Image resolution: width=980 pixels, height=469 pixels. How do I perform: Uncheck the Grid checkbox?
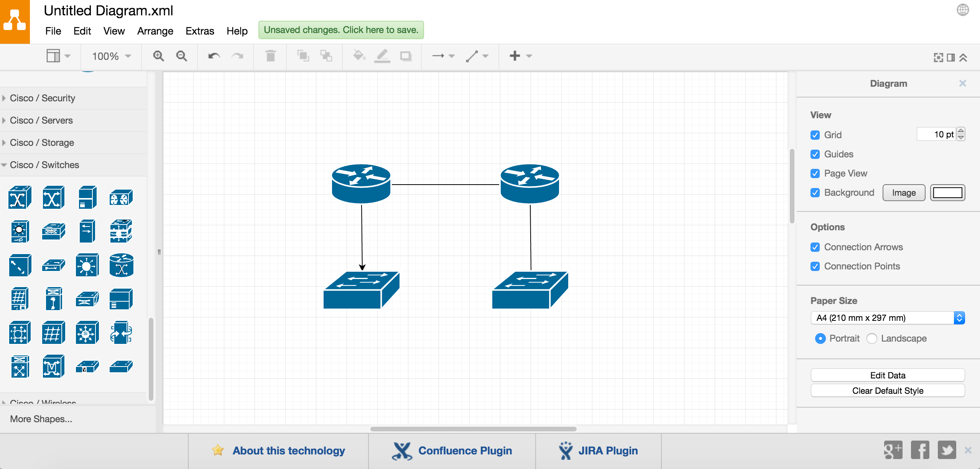(815, 135)
